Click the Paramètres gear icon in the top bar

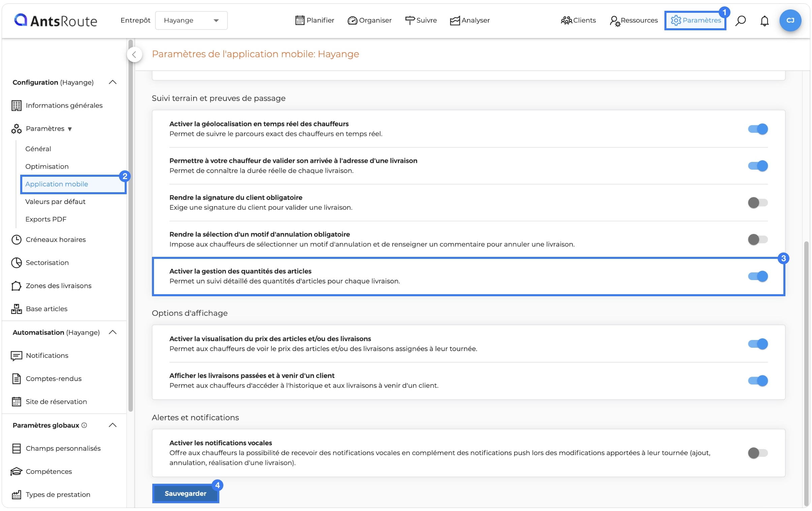676,21
